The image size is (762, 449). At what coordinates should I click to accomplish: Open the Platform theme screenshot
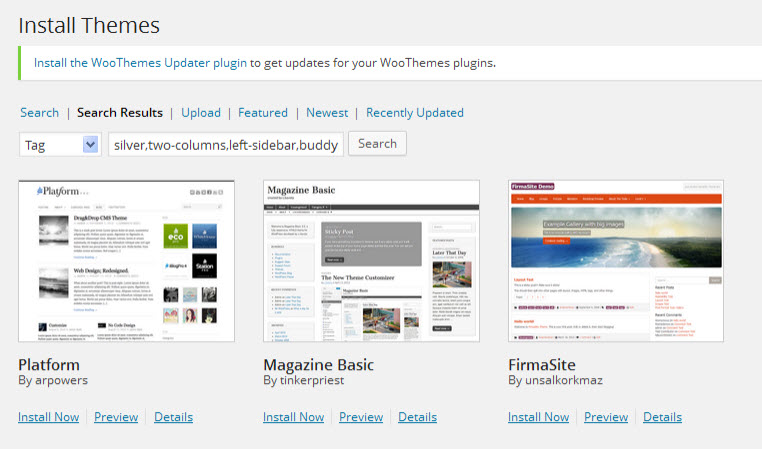(126, 261)
